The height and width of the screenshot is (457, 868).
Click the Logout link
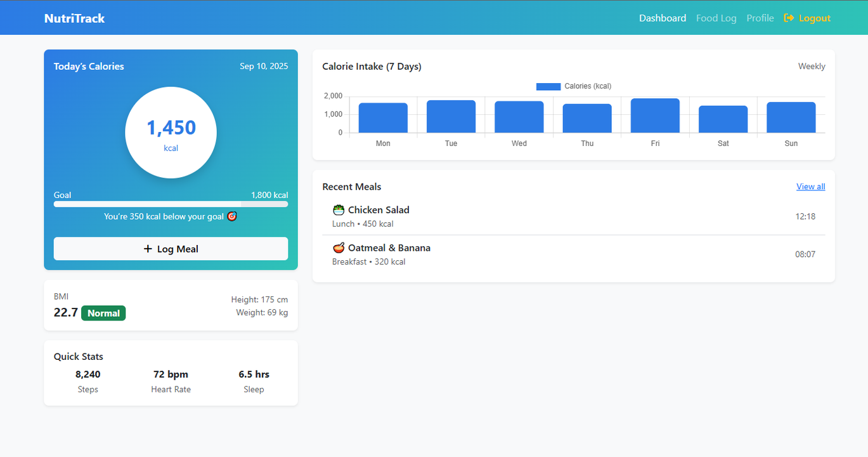click(807, 18)
